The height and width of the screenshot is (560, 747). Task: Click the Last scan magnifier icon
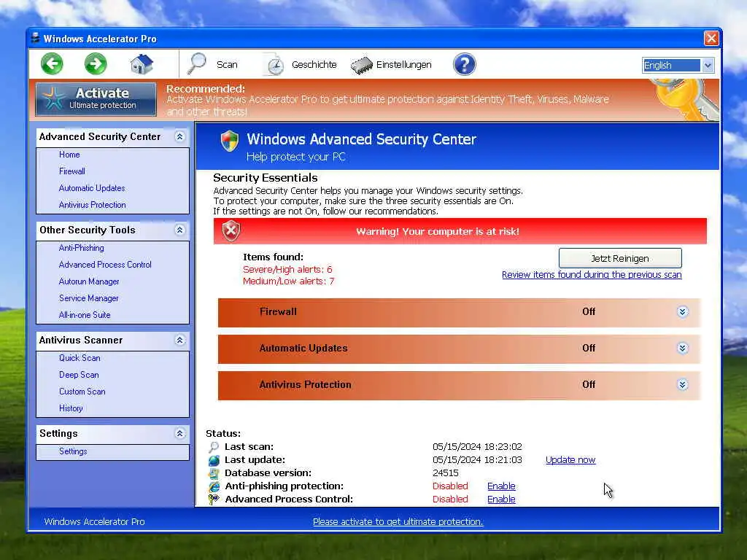point(214,447)
